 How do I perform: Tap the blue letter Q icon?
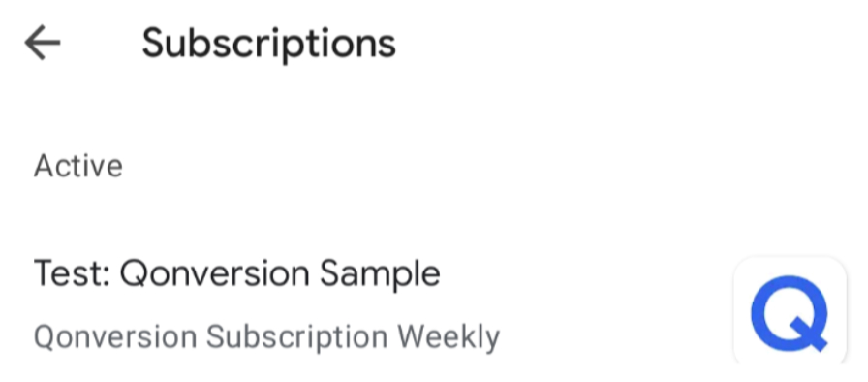coord(790,311)
